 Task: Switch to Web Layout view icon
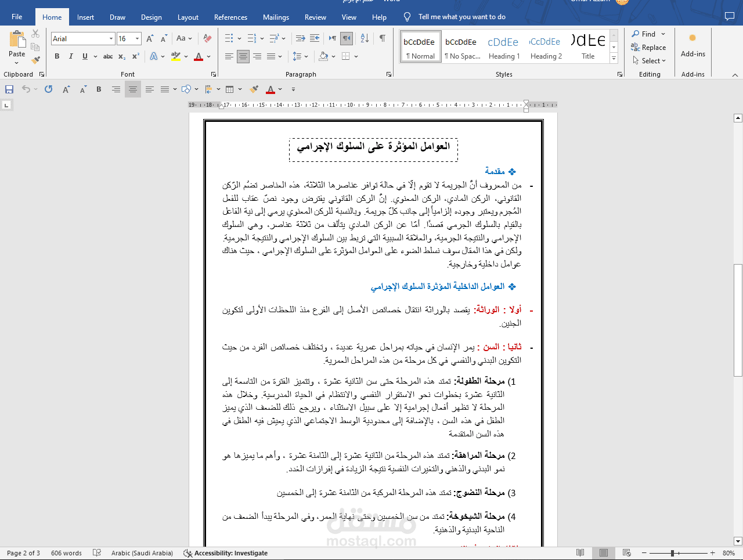pos(626,553)
